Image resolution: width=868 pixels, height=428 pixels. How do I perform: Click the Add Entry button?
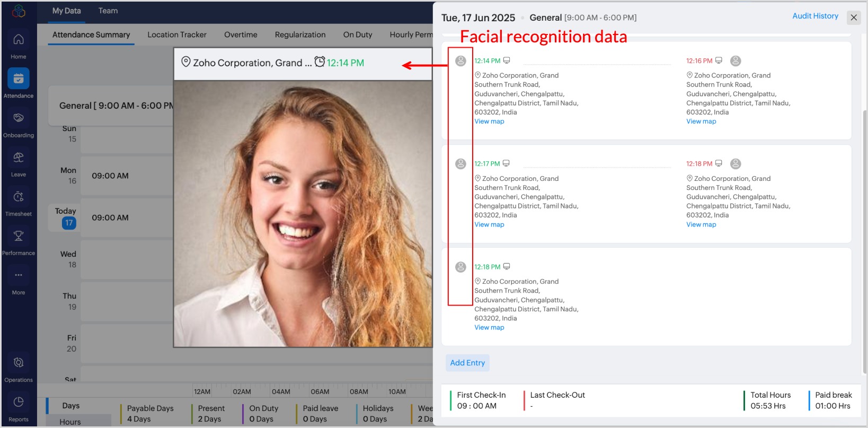pyautogui.click(x=467, y=363)
